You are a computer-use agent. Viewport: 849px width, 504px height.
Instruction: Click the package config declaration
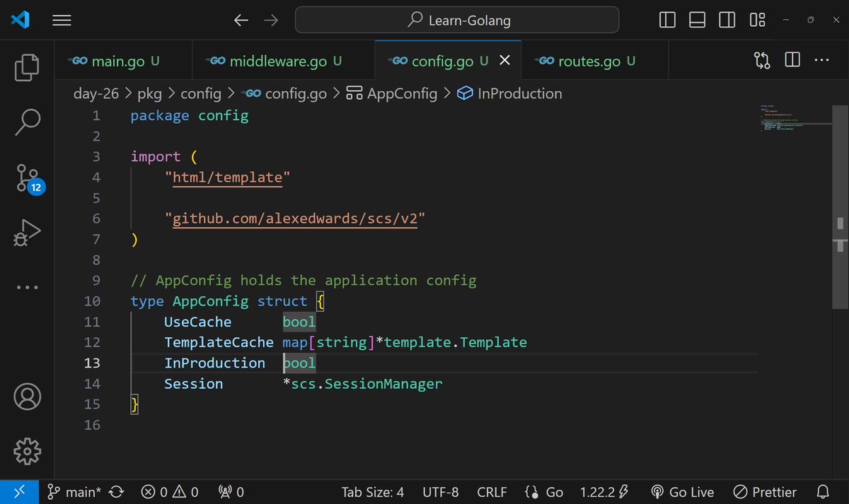coord(190,115)
